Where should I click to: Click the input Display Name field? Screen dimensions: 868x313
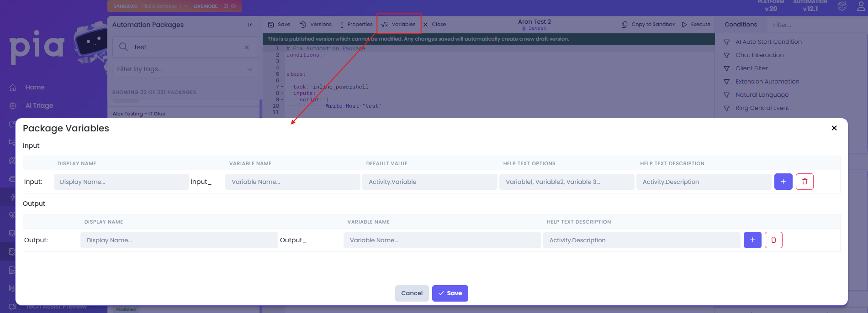point(121,182)
